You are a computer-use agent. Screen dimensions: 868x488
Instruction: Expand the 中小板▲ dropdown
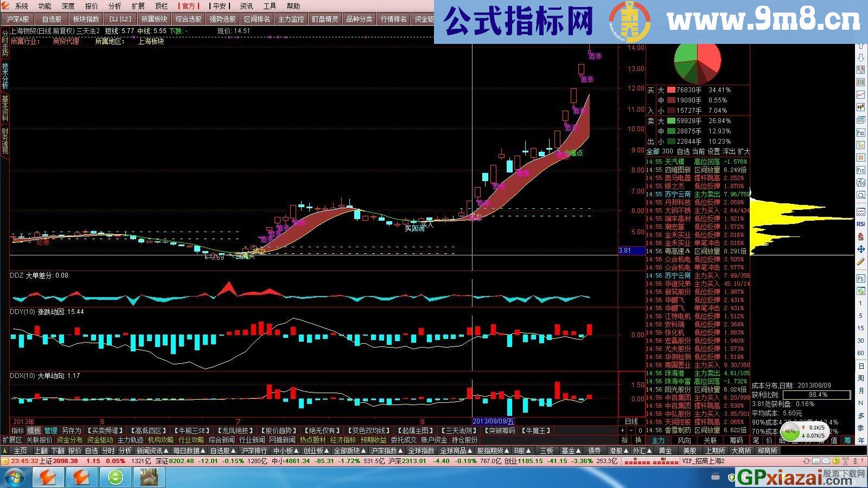(x=285, y=451)
